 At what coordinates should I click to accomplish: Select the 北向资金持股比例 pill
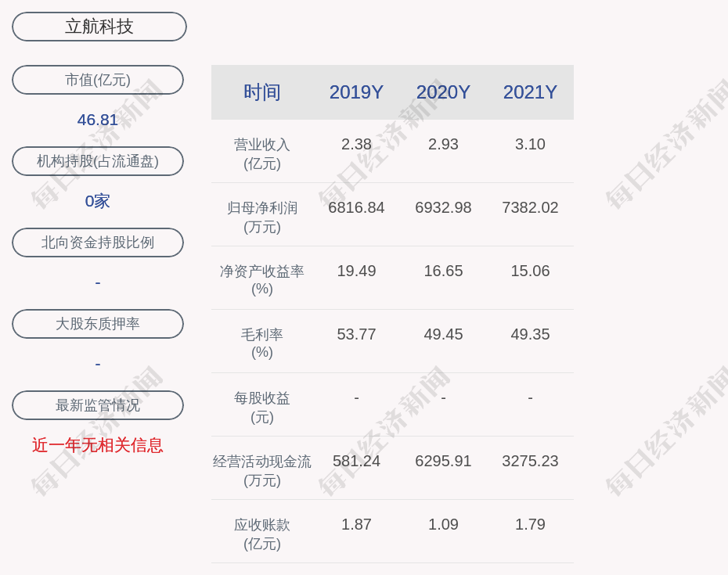coord(98,243)
